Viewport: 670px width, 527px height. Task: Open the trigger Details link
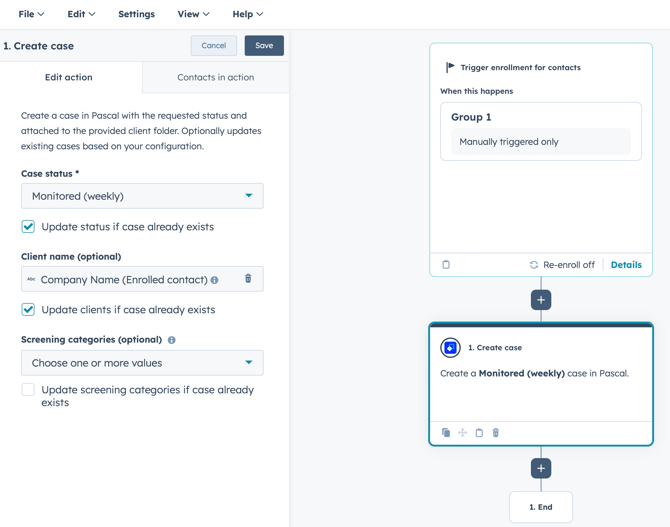pyautogui.click(x=626, y=265)
